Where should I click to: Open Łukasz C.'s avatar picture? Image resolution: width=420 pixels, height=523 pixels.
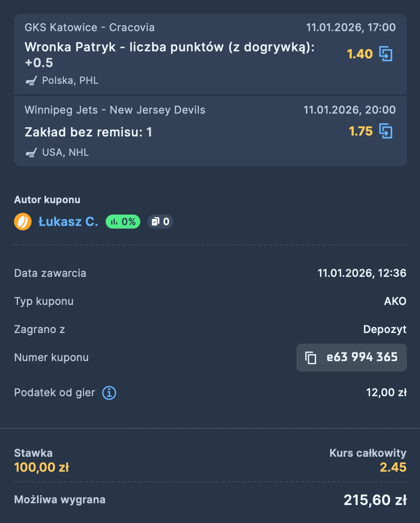[23, 222]
